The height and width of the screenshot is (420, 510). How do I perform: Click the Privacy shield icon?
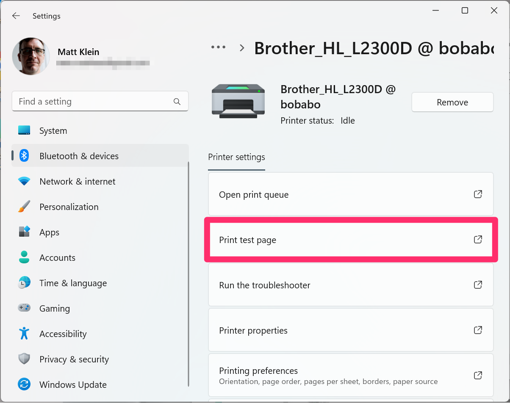[24, 359]
